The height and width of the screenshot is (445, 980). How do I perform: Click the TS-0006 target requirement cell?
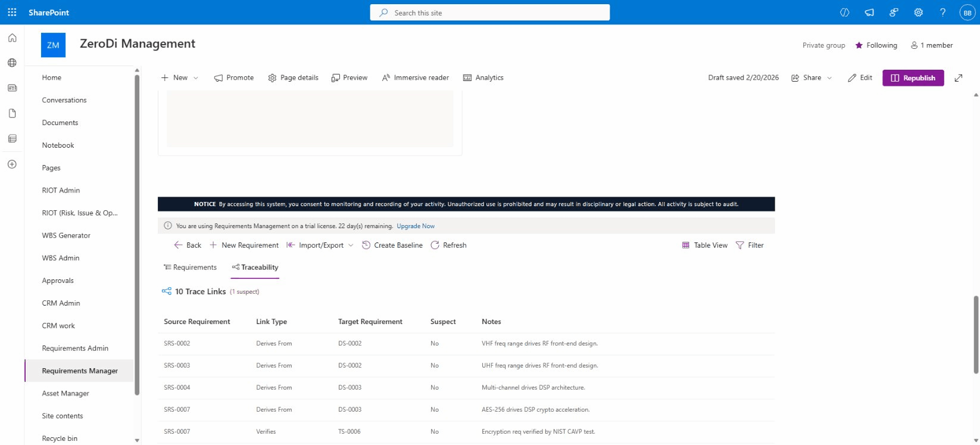coord(349,432)
